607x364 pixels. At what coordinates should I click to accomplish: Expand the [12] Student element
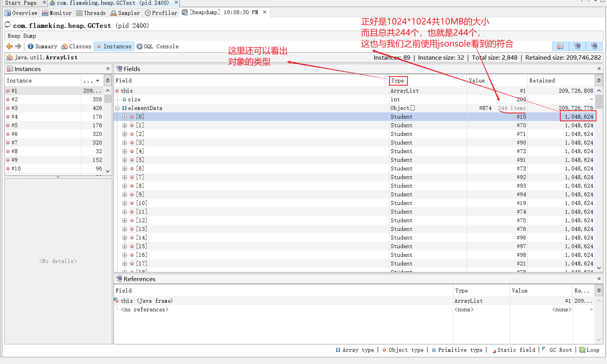124,220
